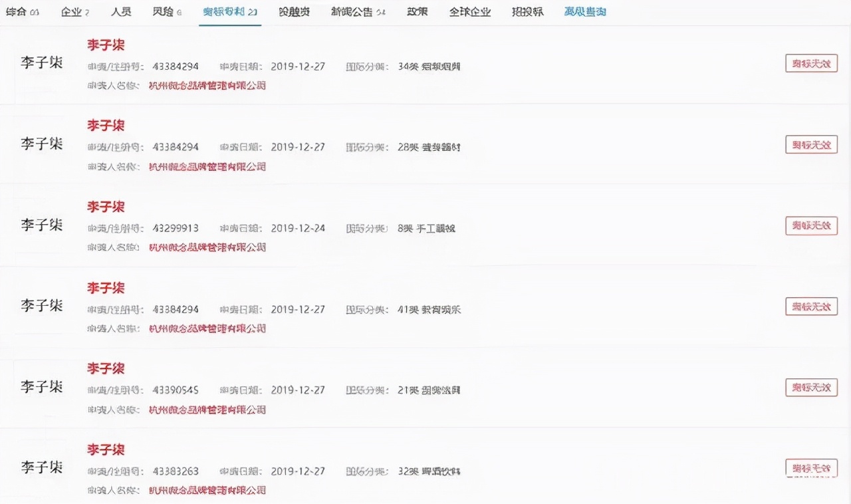Click date 2019-12-27 in 21类 row
Screen dimensions: 851x504
point(298,390)
